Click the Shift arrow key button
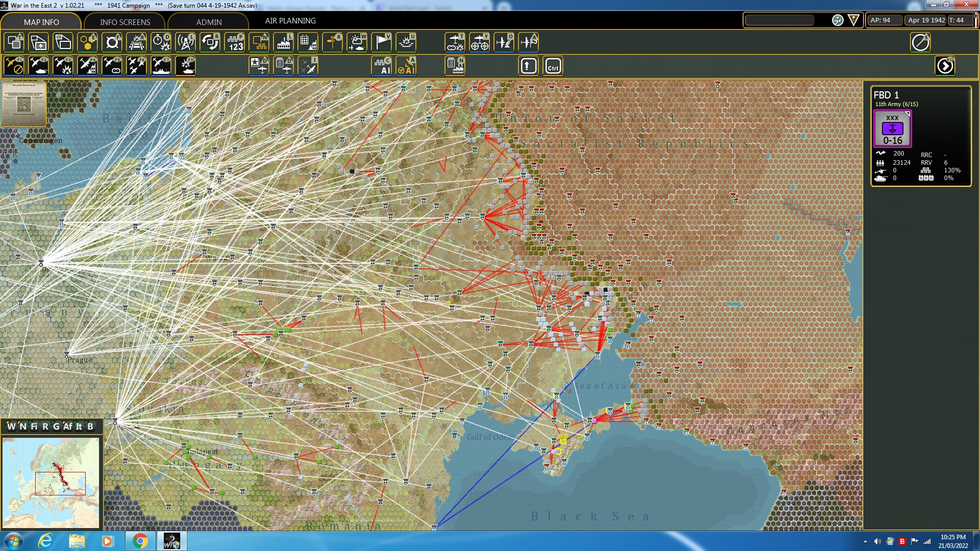 [x=528, y=66]
